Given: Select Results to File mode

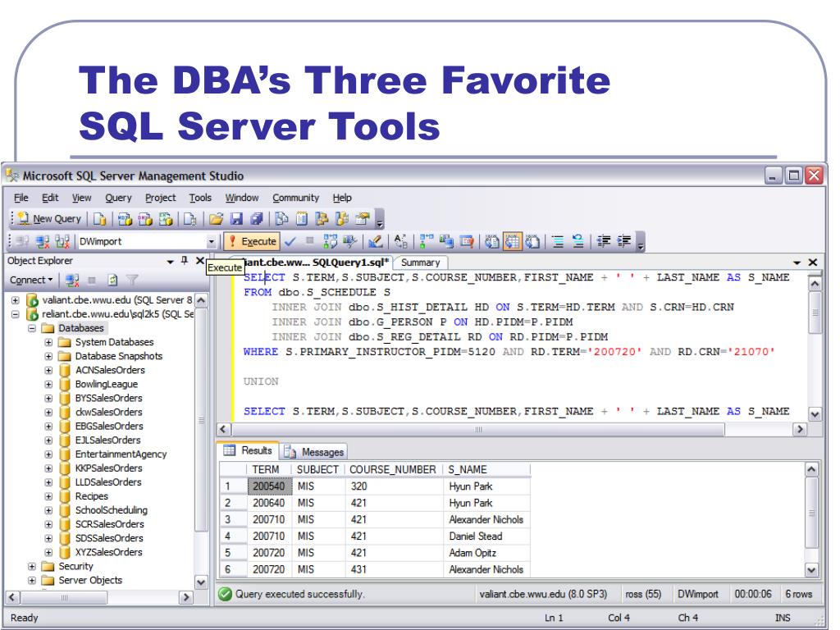Looking at the screenshot, I should [x=532, y=242].
